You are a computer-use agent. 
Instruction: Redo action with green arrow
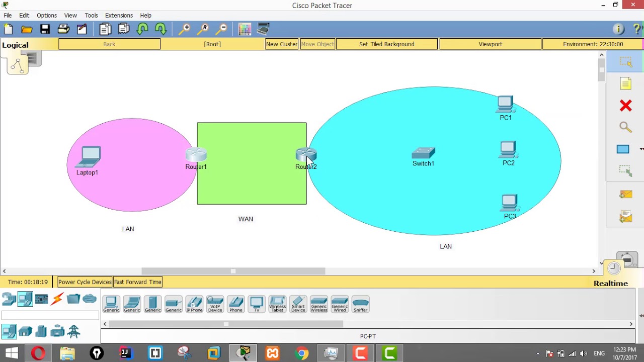tap(161, 29)
